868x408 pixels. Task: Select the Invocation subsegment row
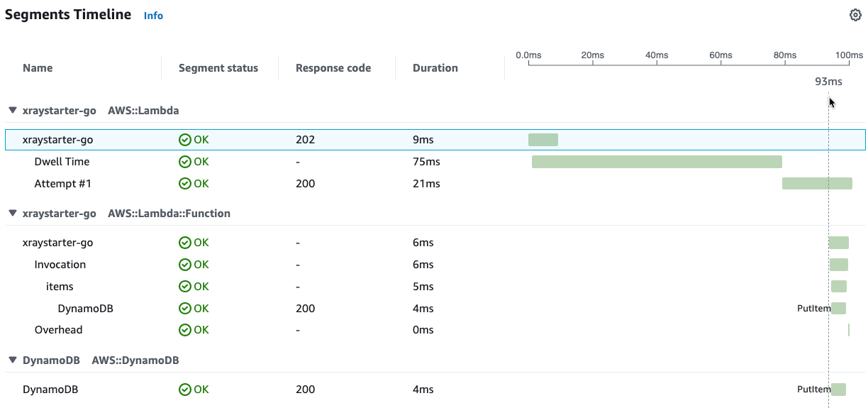[x=435, y=265]
